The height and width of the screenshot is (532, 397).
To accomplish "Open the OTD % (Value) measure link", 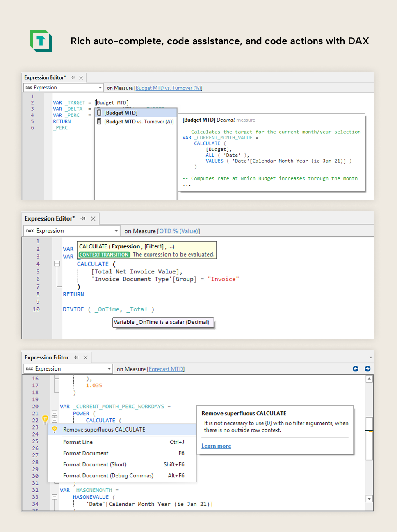I will click(179, 231).
